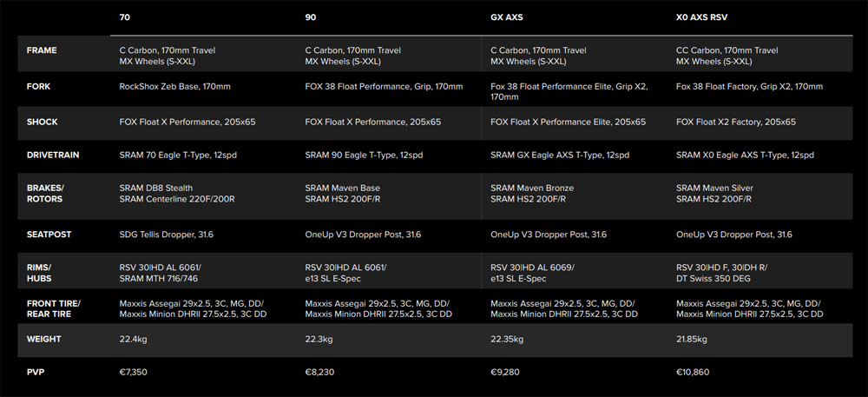This screenshot has height=397, width=868.
Task: Click the SEATPOST row label
Action: 49,235
